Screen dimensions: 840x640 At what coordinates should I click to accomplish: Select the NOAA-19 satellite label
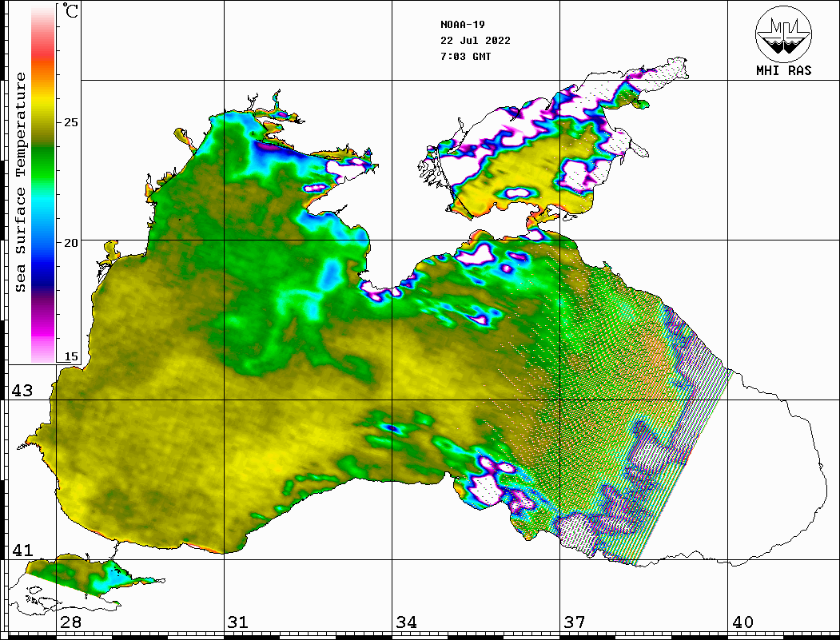[x=462, y=25]
